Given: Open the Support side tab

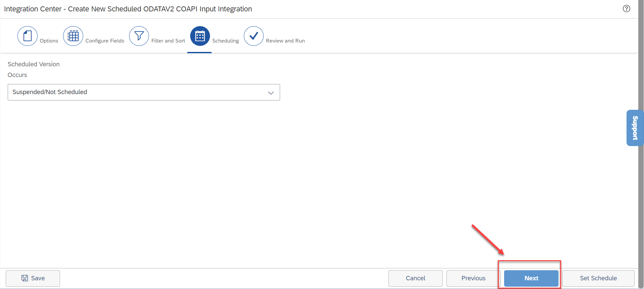Looking at the screenshot, I should [635, 128].
